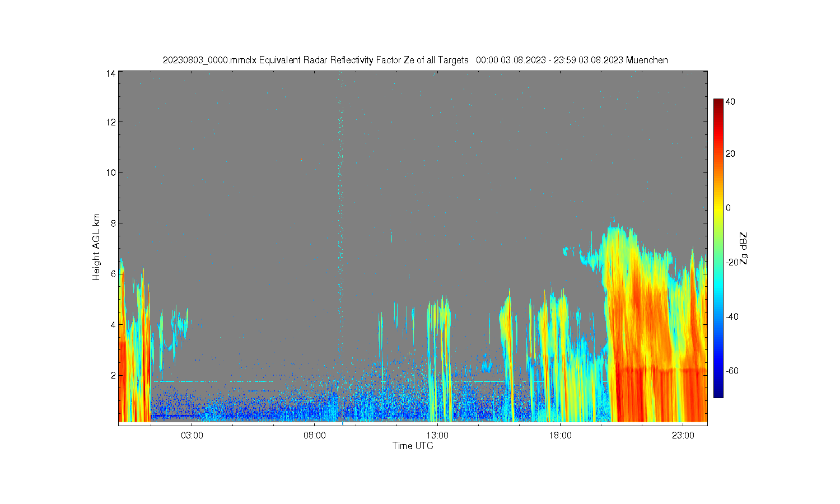Click the colorbar label '40'

tap(730, 102)
